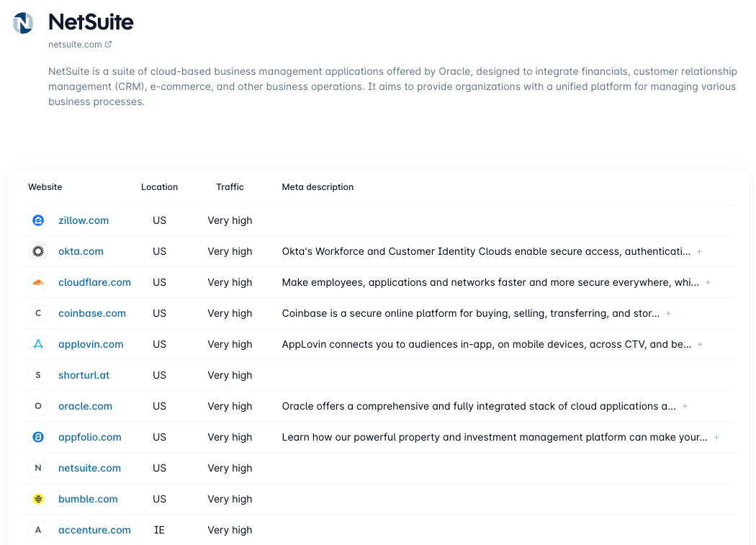Click the AppFolio blue circle icon
Viewport: 756px width, 545px height.
(x=38, y=437)
